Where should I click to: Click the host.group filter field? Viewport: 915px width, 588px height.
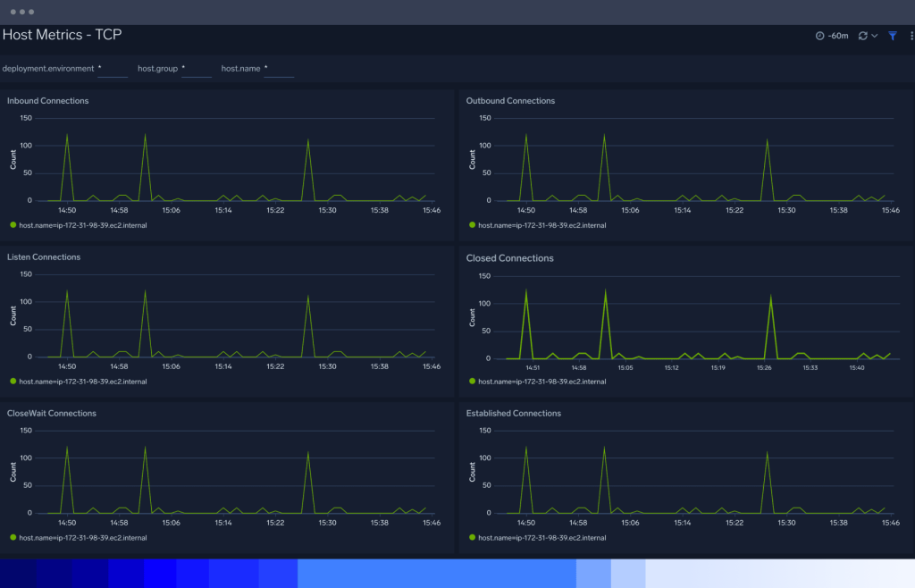point(197,69)
